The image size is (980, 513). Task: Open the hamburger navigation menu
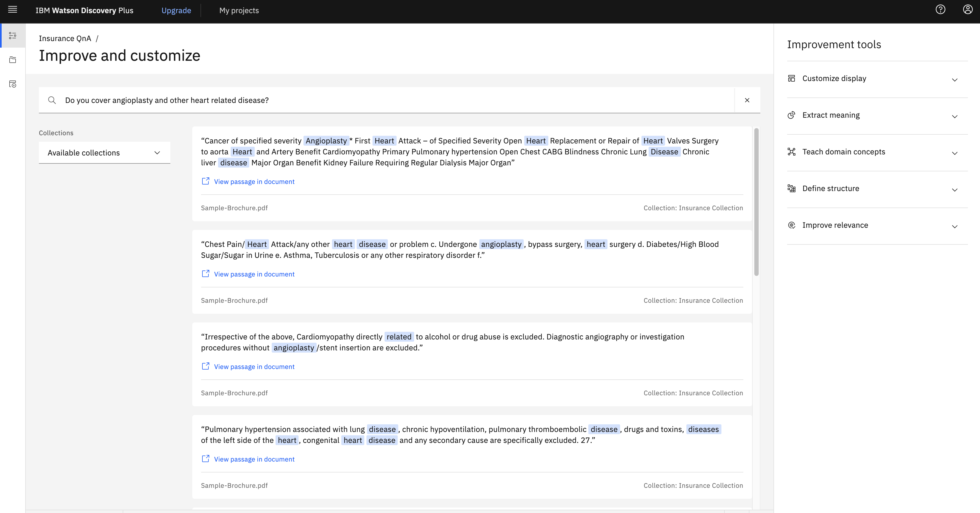(13, 10)
